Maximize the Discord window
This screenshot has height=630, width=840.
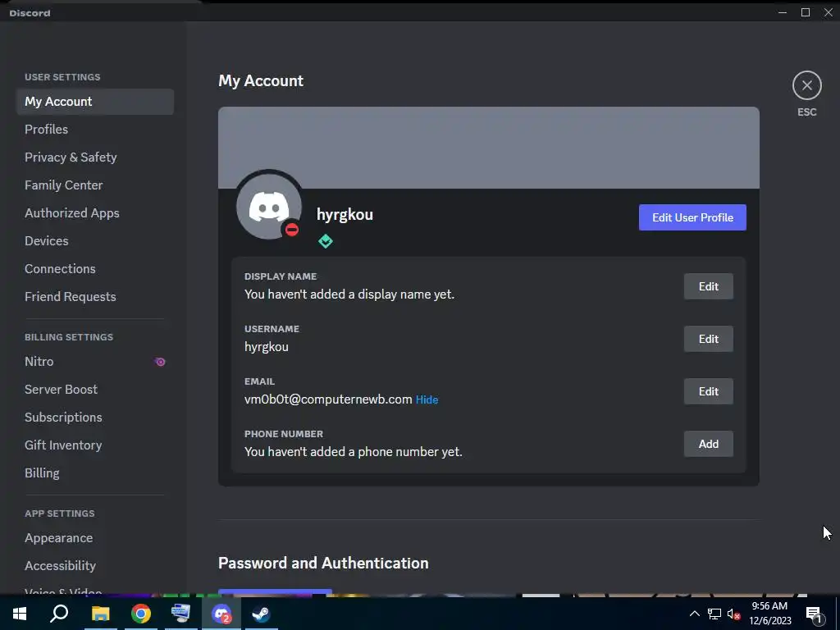[806, 12]
